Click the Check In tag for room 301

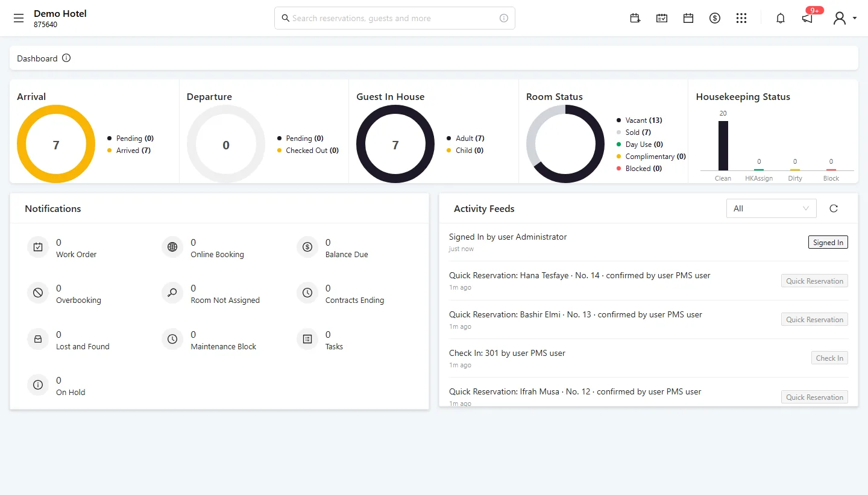pos(829,358)
